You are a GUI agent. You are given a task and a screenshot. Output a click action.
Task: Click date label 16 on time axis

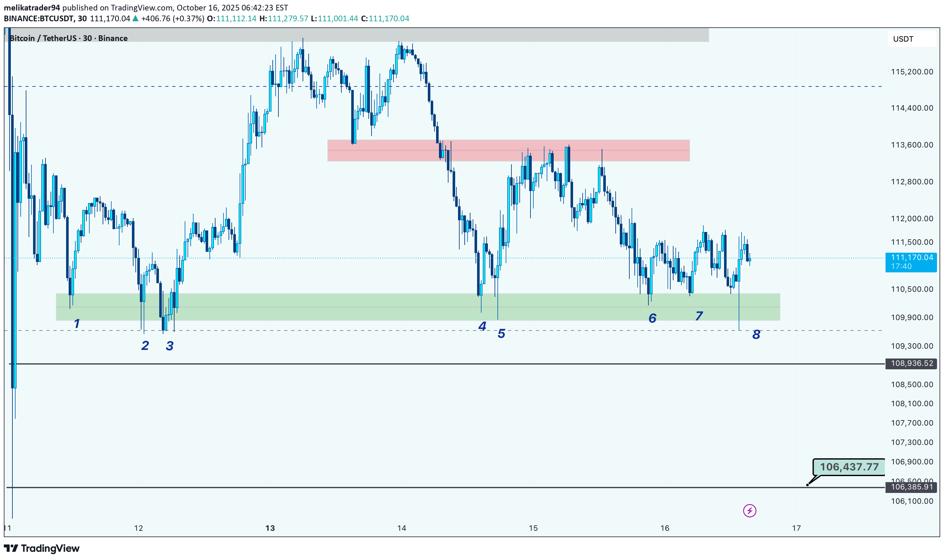point(664,528)
